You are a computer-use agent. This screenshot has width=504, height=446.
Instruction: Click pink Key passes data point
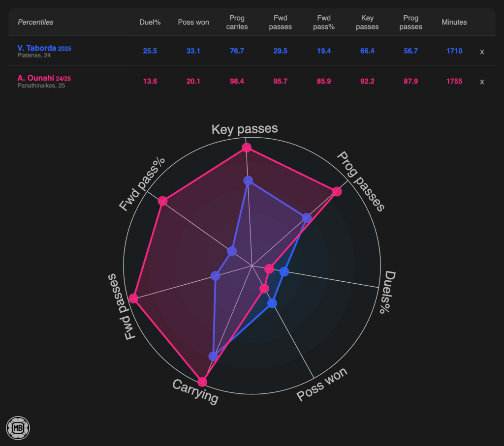247,148
